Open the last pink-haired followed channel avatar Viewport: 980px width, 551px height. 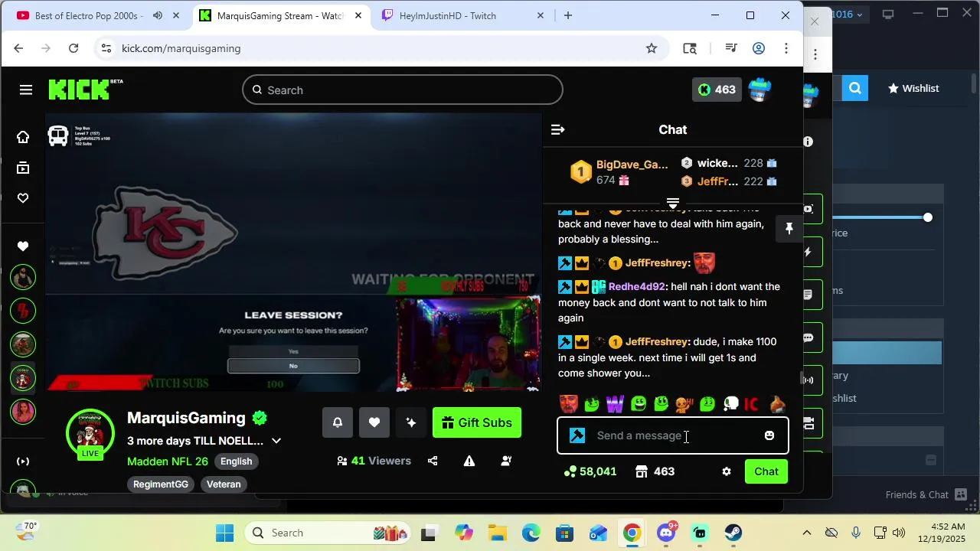point(23,411)
